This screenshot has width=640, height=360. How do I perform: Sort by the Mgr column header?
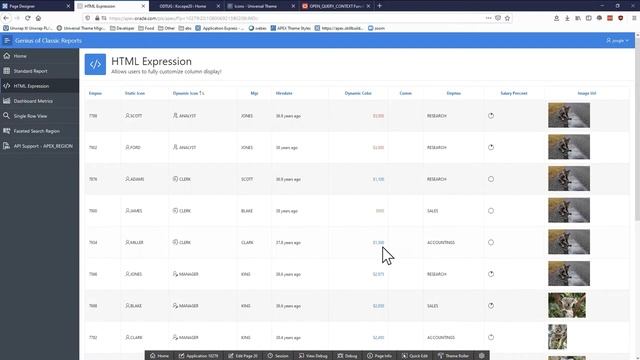[254, 93]
